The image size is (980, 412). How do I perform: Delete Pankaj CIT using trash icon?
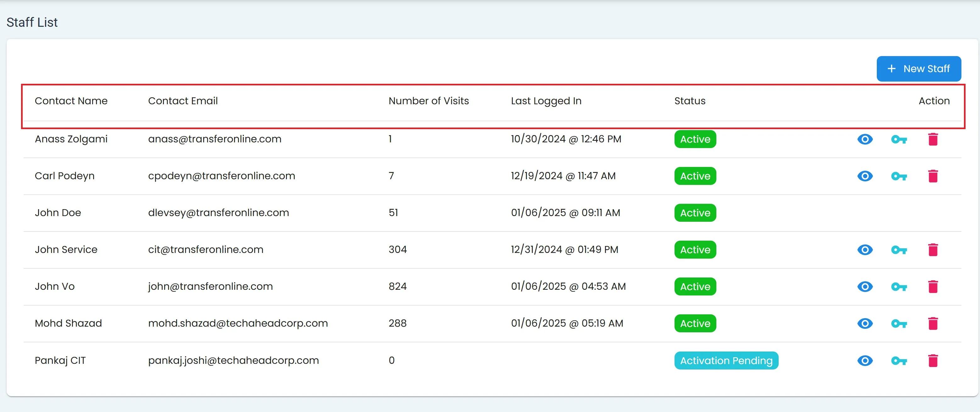coord(933,361)
